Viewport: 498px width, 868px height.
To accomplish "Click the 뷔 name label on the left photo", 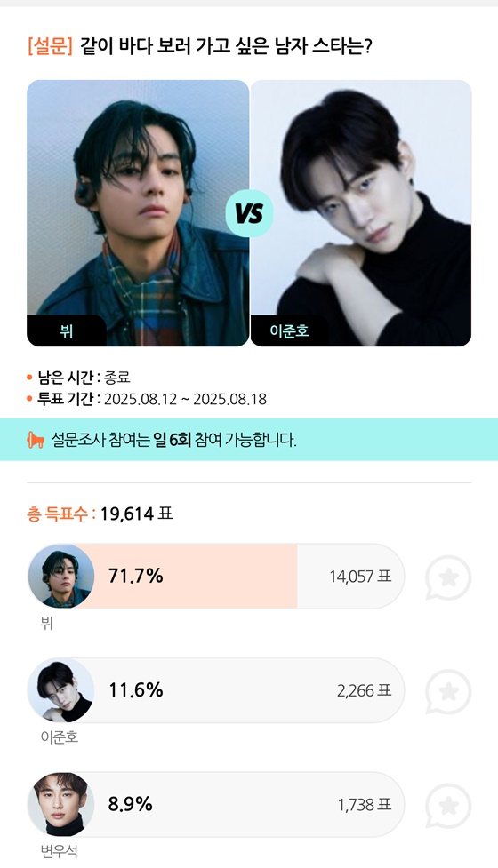I will point(67,331).
